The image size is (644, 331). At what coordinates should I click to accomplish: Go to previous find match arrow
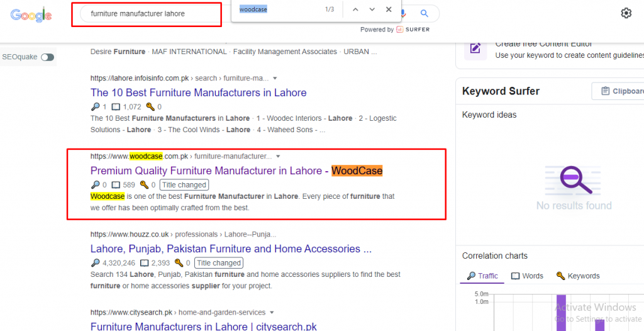click(x=355, y=9)
